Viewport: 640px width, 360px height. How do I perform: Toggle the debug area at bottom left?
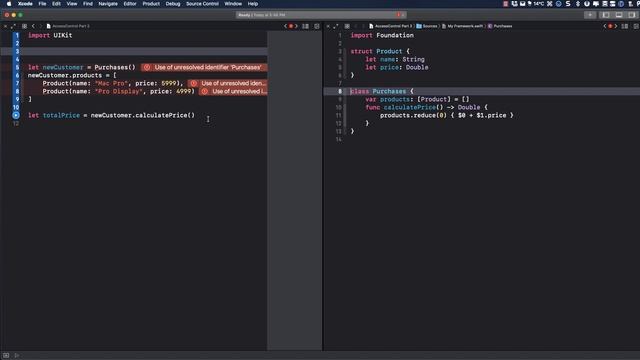click(x=6, y=356)
